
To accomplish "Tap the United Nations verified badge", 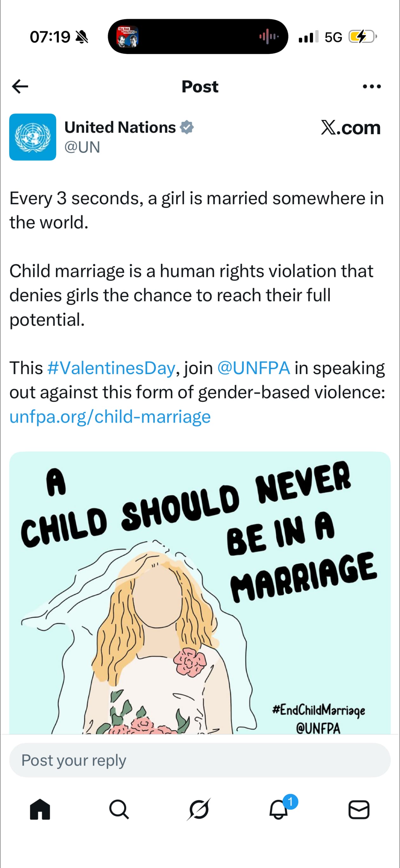I will pyautogui.click(x=187, y=127).
